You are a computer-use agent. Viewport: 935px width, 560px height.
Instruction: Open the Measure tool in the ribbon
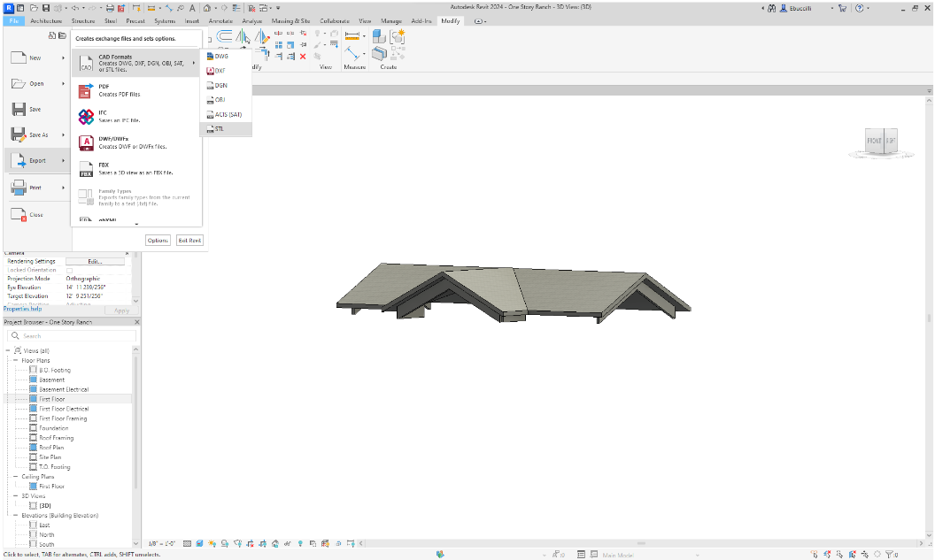click(x=351, y=35)
